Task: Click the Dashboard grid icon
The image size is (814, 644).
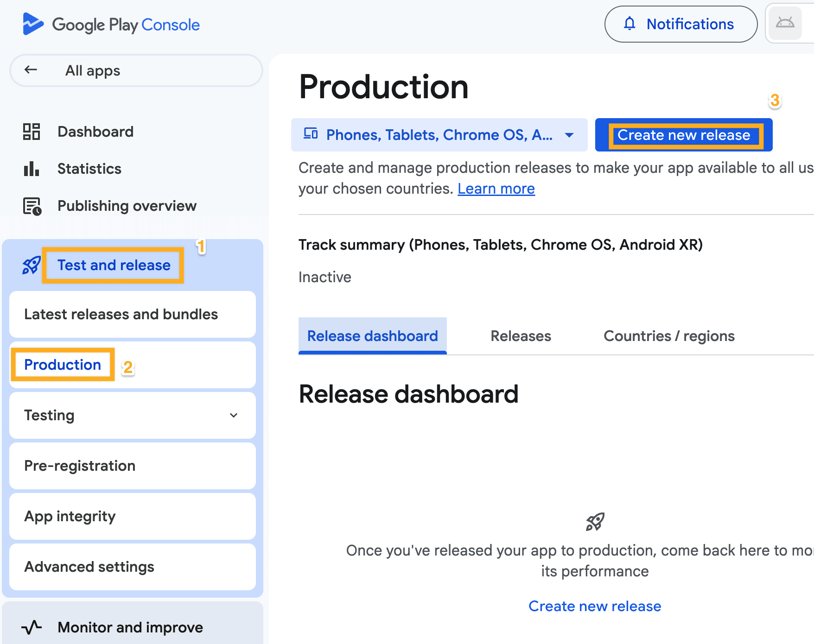Action: [x=32, y=132]
